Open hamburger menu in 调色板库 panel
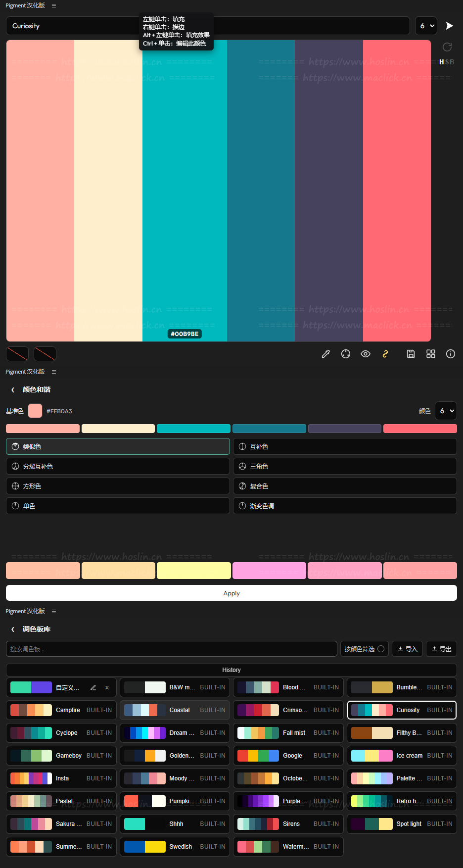 tap(54, 611)
